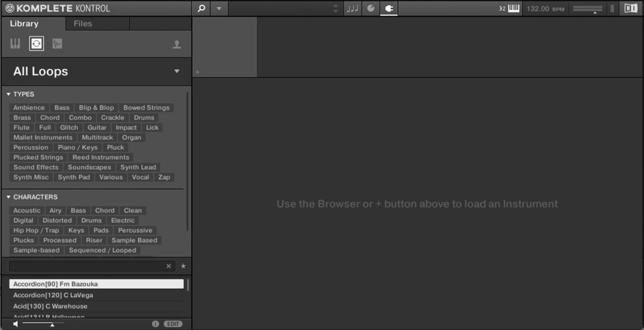Screen dimensions: 644x330
Task: Click the info icon beside EDIT
Action: (x=155, y=324)
